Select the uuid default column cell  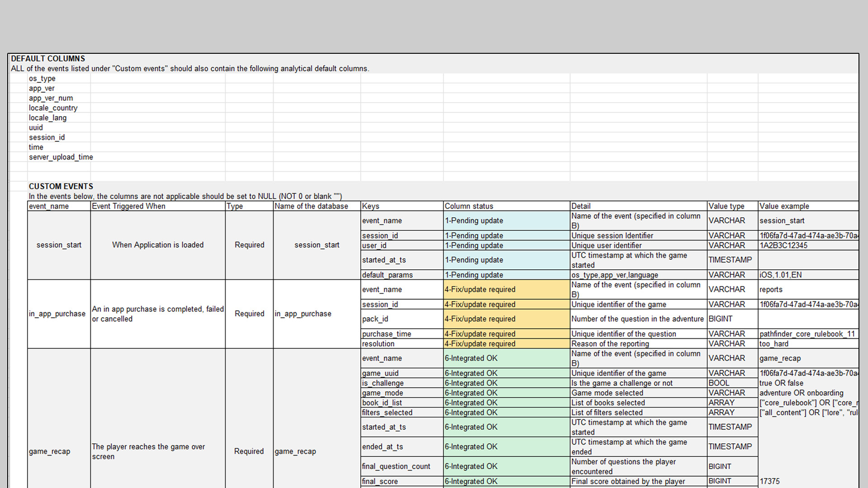click(x=59, y=128)
